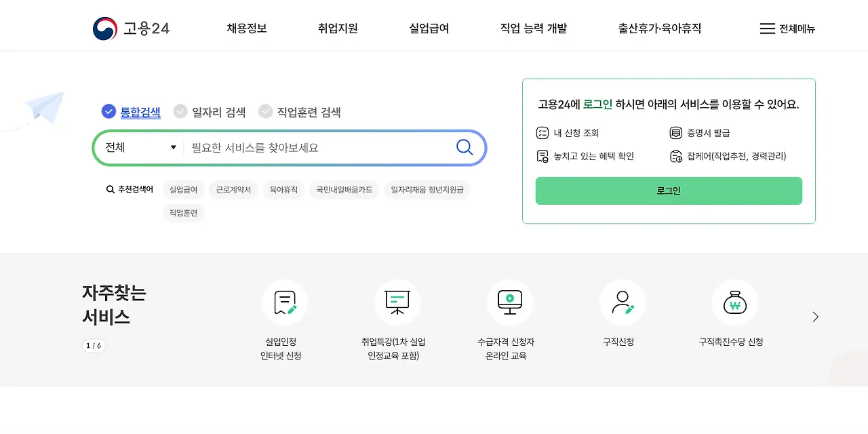This screenshot has width=868, height=434.
Task: Select 직업훈련 검색 radio option
Action: coord(266,111)
